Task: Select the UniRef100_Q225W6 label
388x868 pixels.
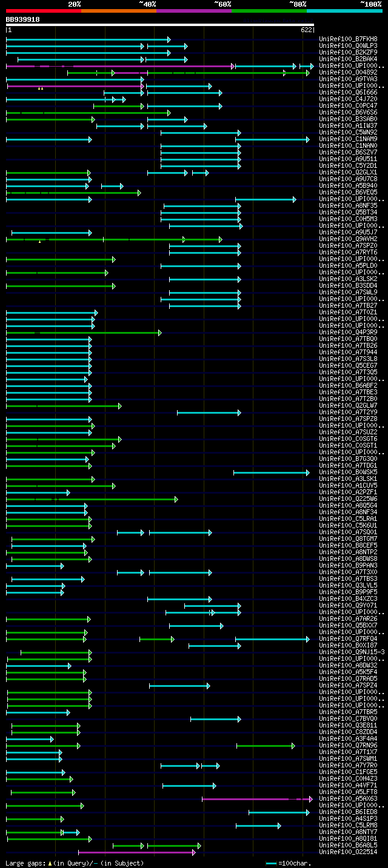Action: tap(348, 499)
